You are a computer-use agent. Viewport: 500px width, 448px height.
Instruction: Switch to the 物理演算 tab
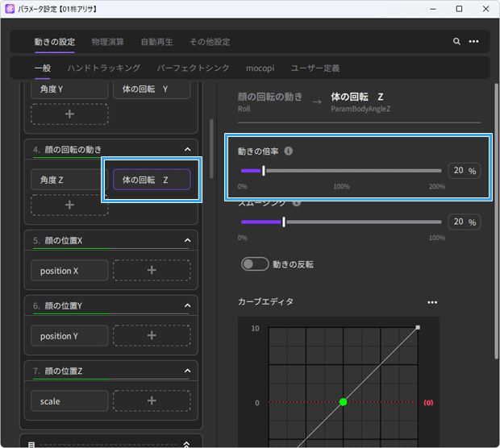(108, 42)
